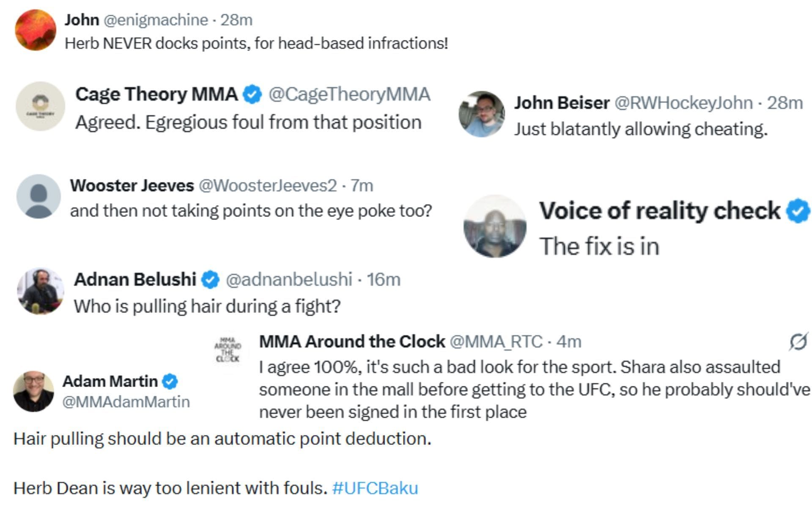This screenshot has height=508, width=812.
Task: Open @RWHockeyJohn profile handle
Action: [x=683, y=103]
